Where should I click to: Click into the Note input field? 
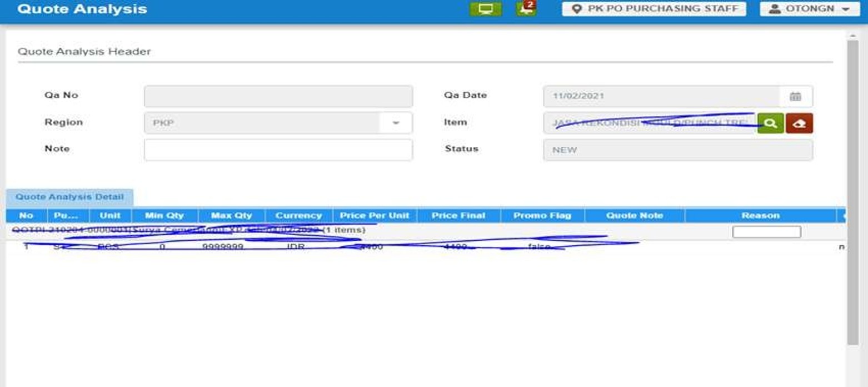click(278, 150)
